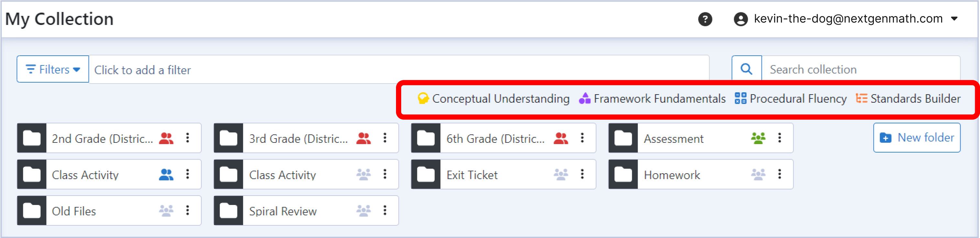Open the three-dot menu for Spiral Review folder
Viewport: 980px width, 238px height.
[x=385, y=210]
